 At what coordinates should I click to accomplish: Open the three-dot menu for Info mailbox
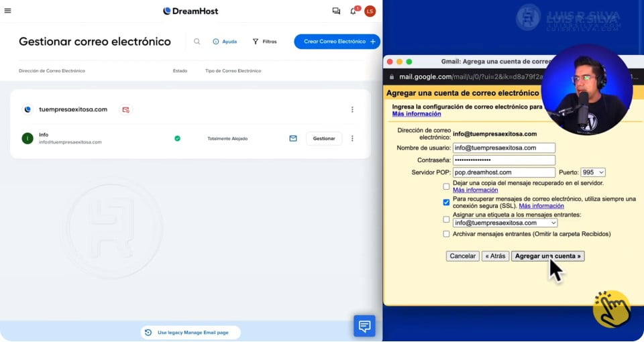352,138
